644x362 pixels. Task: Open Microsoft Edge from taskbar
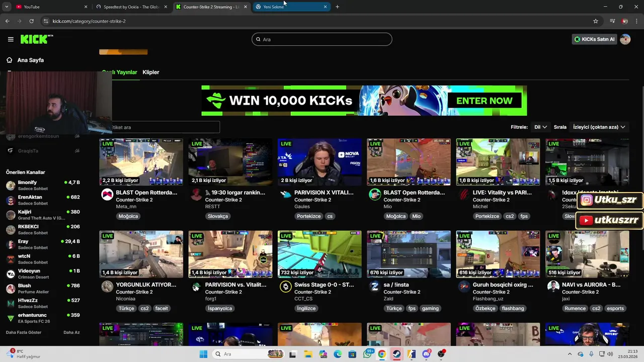tap(338, 354)
